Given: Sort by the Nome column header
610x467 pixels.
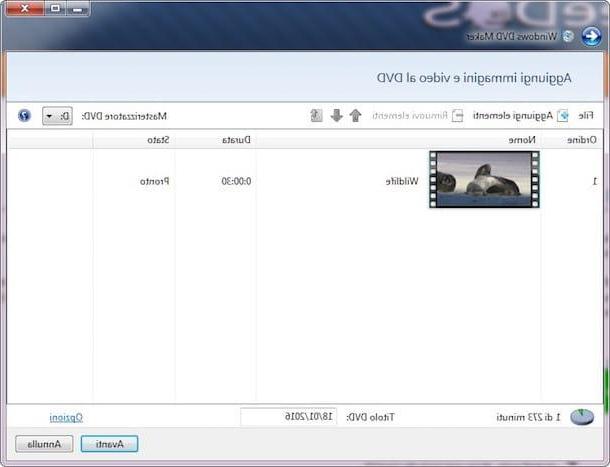Looking at the screenshot, I should click(x=522, y=140).
